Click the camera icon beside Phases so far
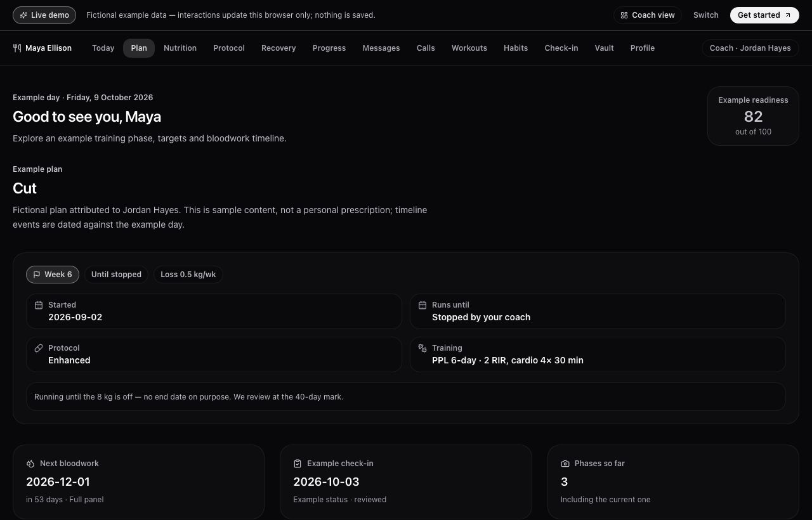Image resolution: width=812 pixels, height=520 pixels. click(x=565, y=464)
